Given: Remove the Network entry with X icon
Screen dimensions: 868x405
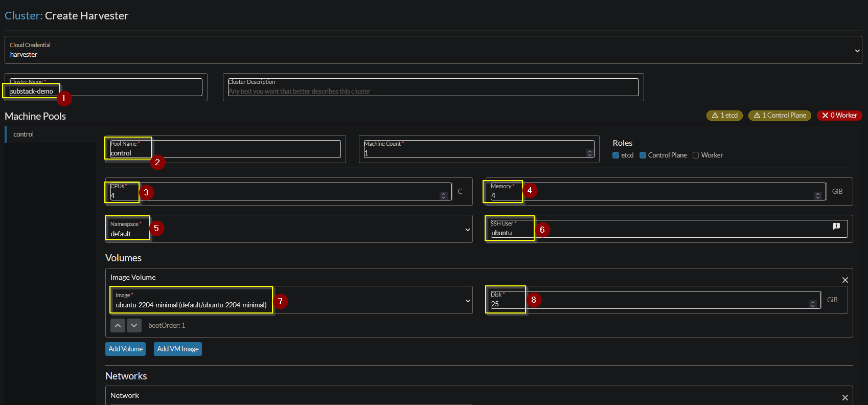Looking at the screenshot, I should coord(845,397).
